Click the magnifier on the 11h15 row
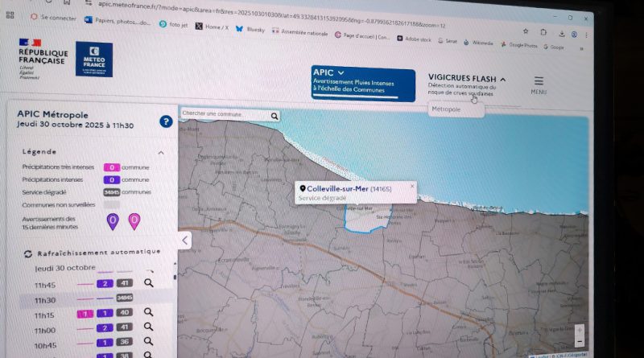Viewport: 644px width, 358px height. click(148, 312)
